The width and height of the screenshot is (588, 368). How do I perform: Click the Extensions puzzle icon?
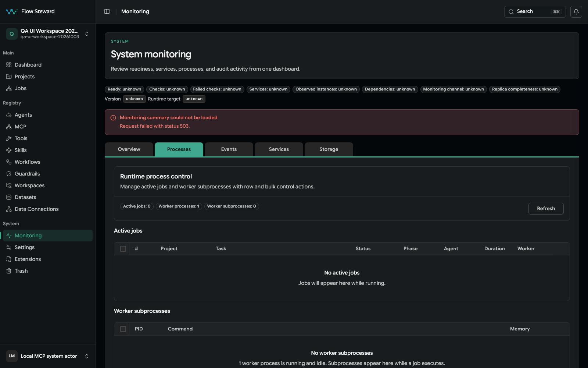[x=9, y=259]
